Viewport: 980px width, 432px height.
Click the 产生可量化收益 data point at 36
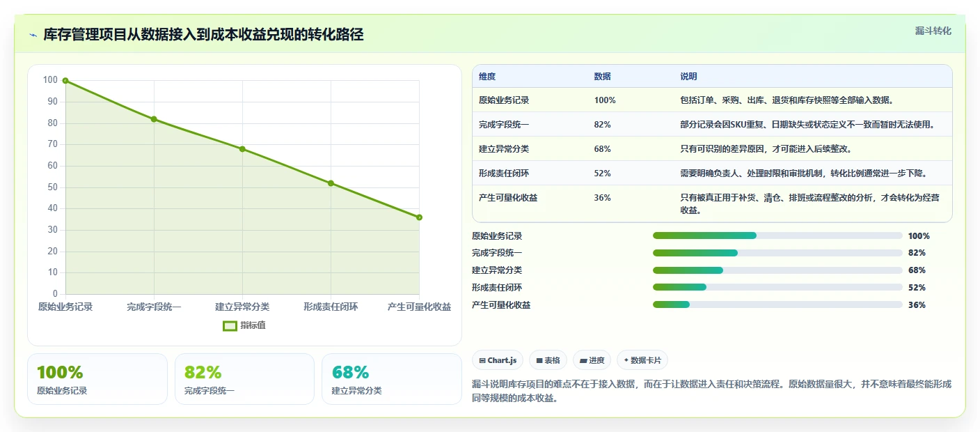(419, 217)
